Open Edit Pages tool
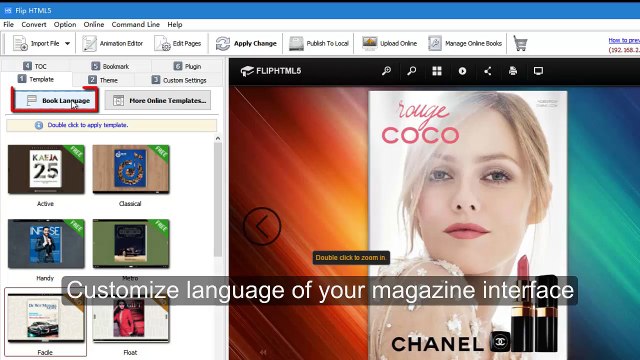The height and width of the screenshot is (360, 640). pos(178,43)
